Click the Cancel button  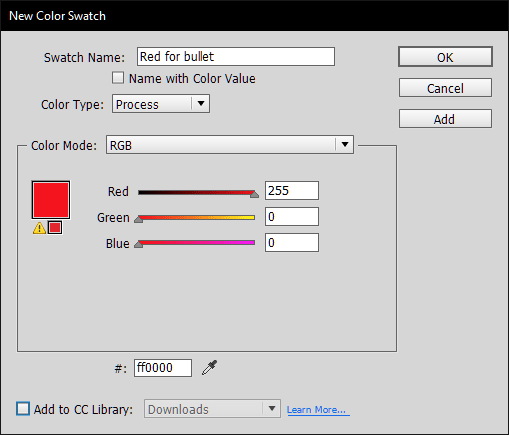[445, 88]
